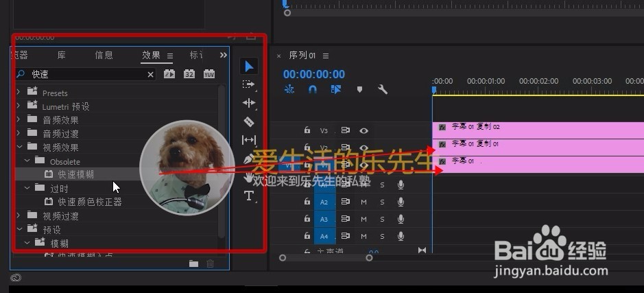Select the Hand tool
Screen dimensions: 644x293
coord(248,177)
